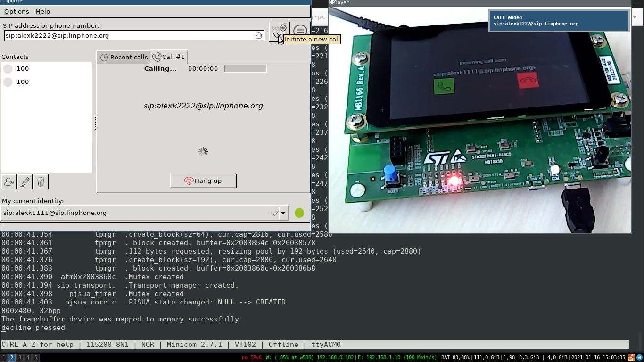Click the '800x480, 32bpp' terminal line
The image size is (644, 362).
[31, 311]
